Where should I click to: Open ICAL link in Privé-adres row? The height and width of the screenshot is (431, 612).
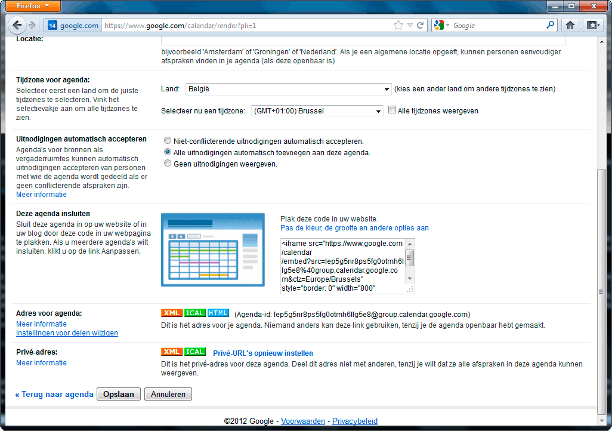click(x=194, y=352)
